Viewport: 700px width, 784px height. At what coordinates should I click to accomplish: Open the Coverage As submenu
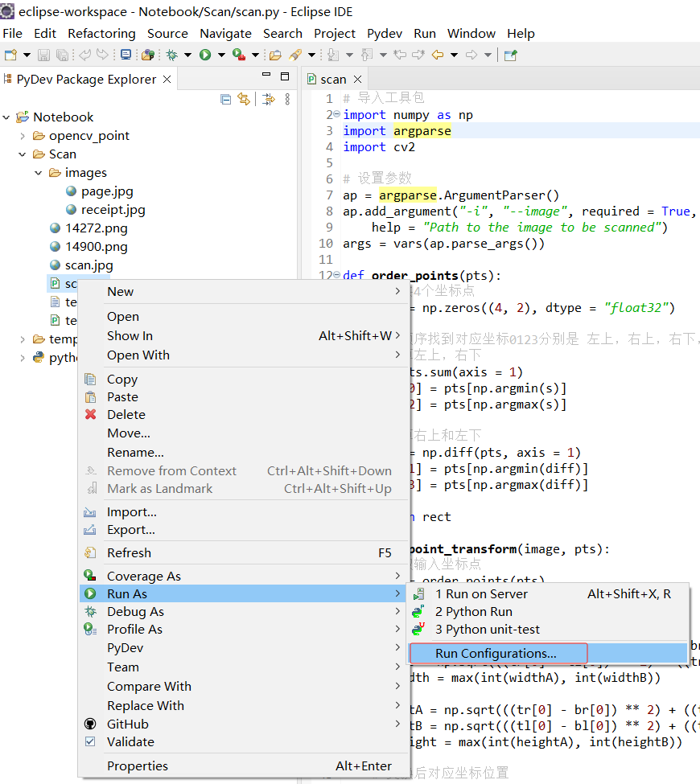[244, 576]
